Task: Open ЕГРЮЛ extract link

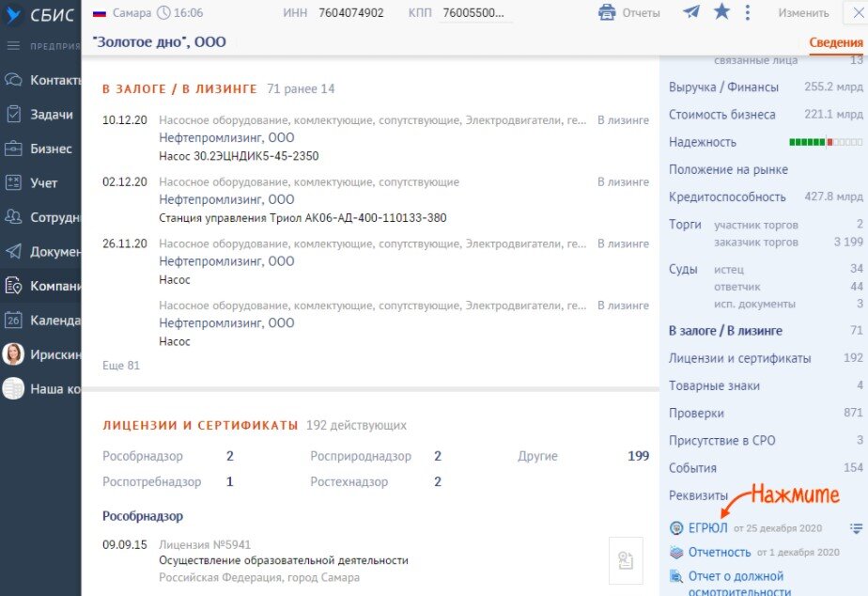Action: [x=707, y=528]
